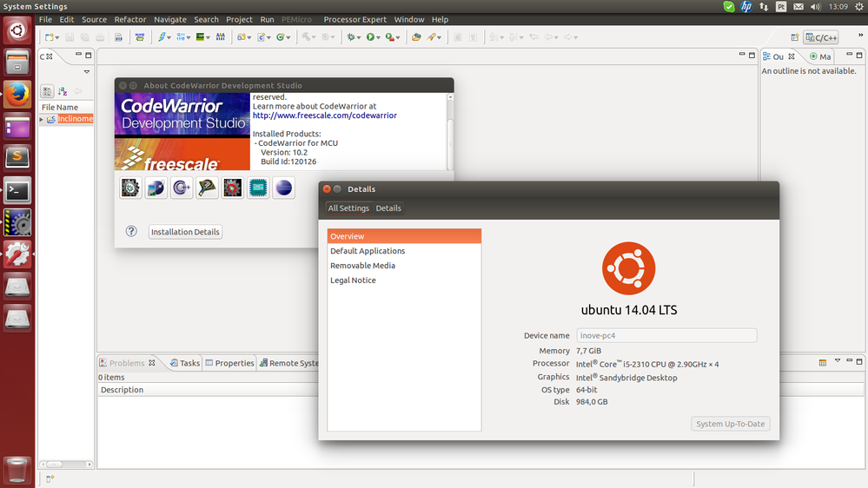Open Firefox from the Ubuntu launcher
The image size is (868, 488).
[x=17, y=95]
